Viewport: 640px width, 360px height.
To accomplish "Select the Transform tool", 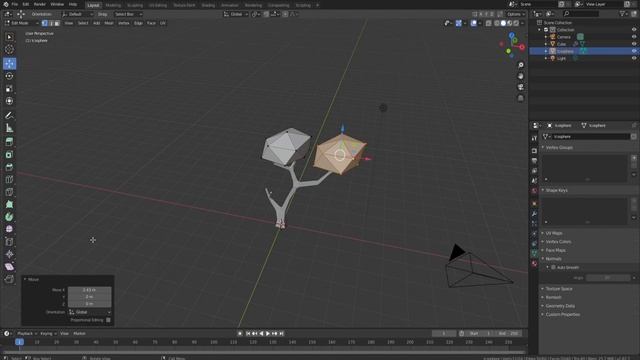I will [x=9, y=101].
